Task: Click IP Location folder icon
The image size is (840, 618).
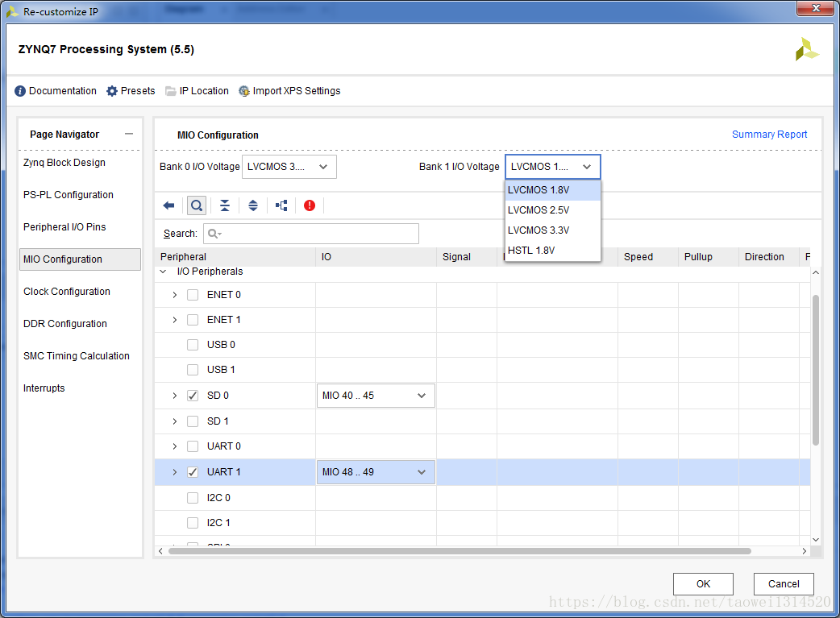Action: (x=170, y=91)
